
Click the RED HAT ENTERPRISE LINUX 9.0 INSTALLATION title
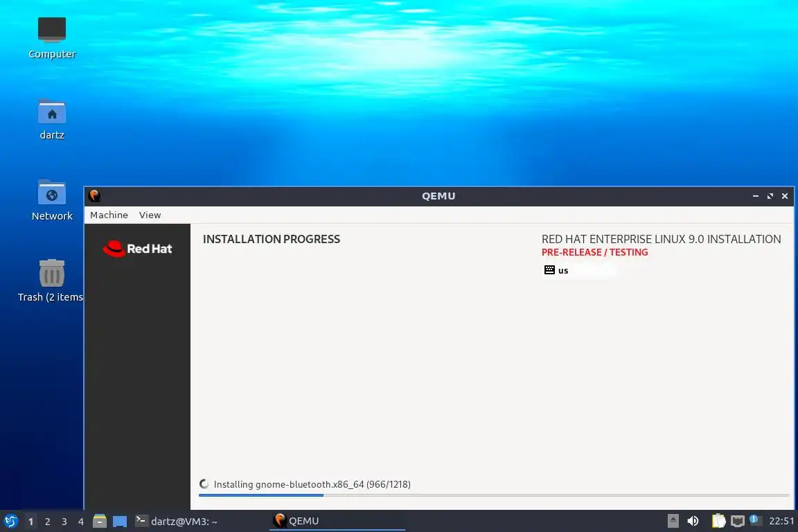(661, 239)
